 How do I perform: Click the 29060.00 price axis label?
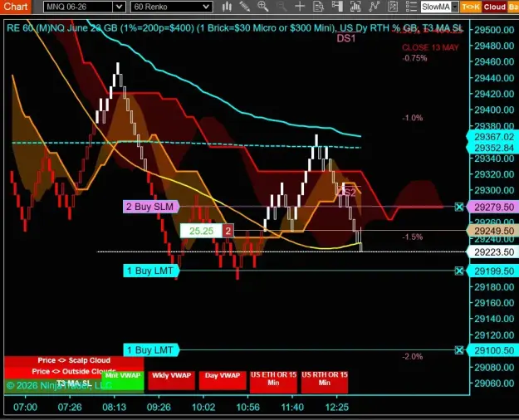tap(494, 383)
